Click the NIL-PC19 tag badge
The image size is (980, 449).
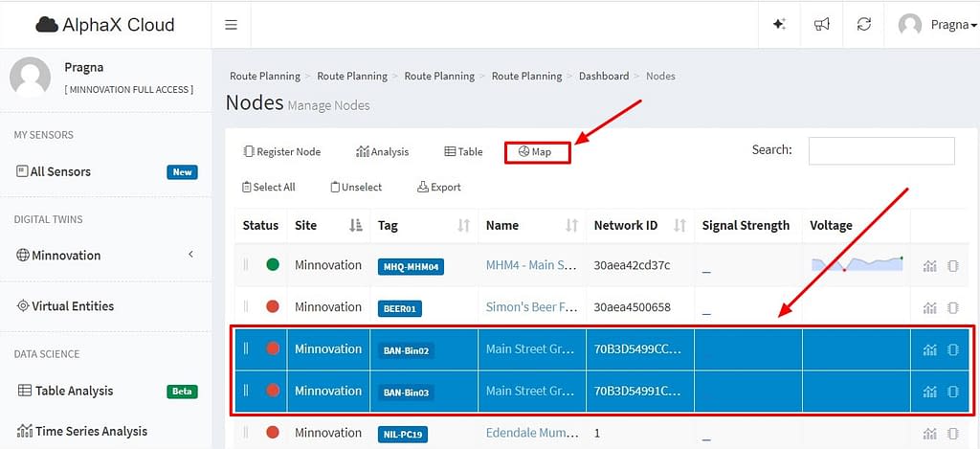[x=403, y=434]
